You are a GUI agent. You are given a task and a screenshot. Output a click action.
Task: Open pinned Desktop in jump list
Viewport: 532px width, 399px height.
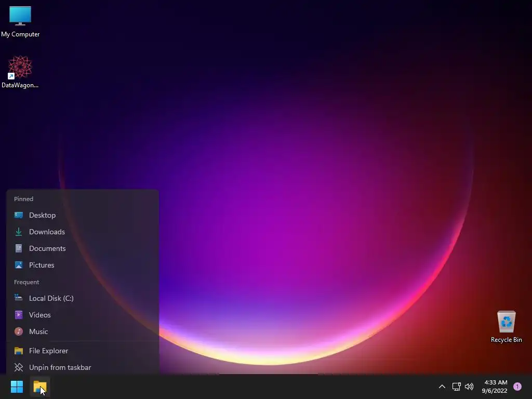[x=83, y=215]
